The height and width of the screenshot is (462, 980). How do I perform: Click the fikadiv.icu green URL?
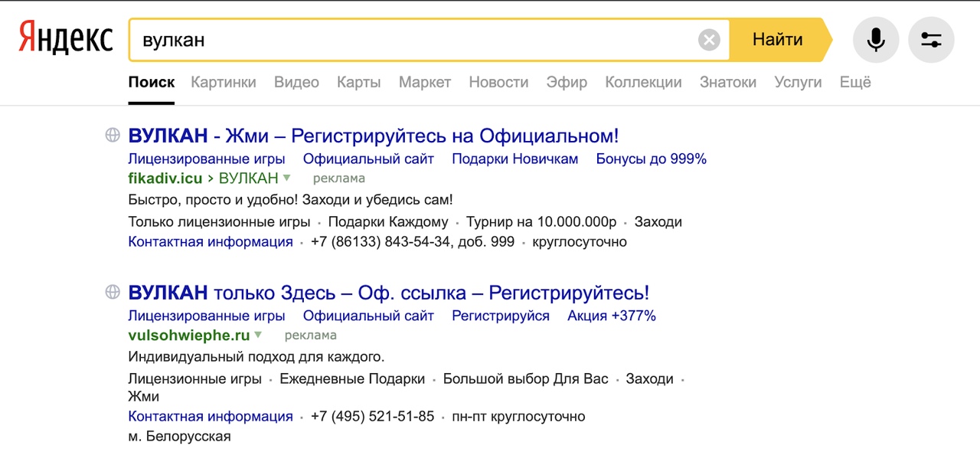pos(165,179)
